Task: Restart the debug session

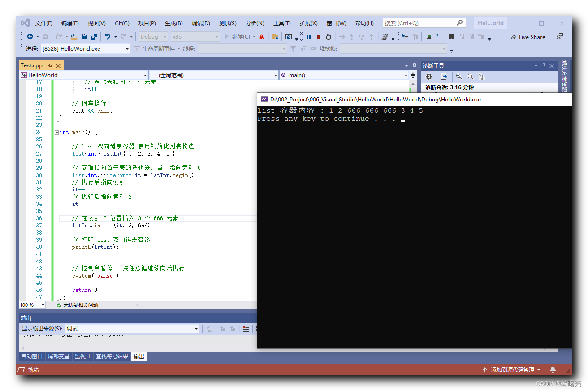Action: point(329,37)
